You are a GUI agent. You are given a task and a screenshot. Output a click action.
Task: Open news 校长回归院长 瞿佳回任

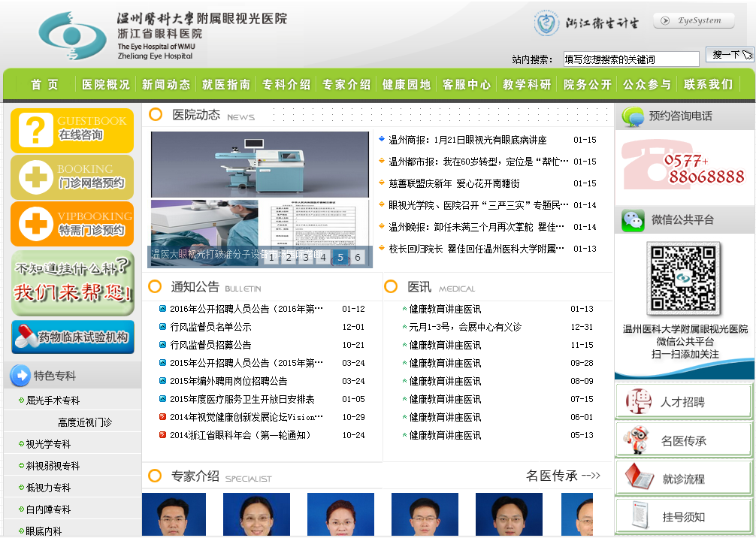click(x=476, y=249)
